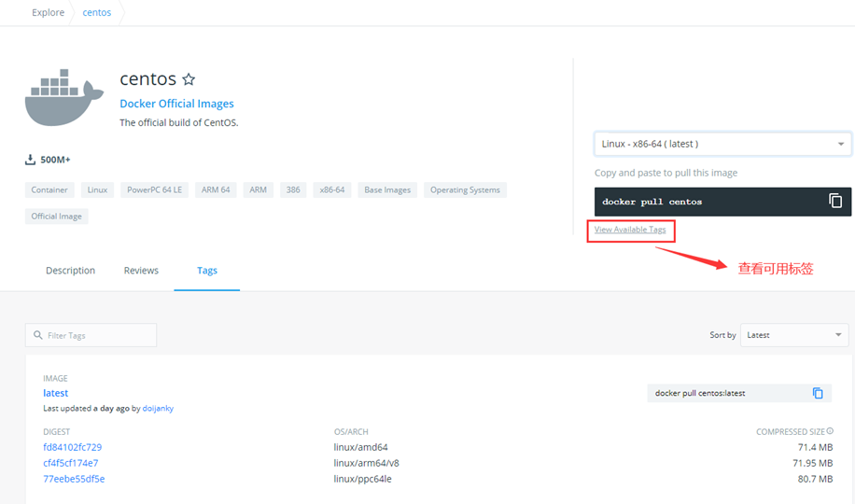Switch to the Description tab
Viewport: 855px width, 504px height.
point(70,271)
